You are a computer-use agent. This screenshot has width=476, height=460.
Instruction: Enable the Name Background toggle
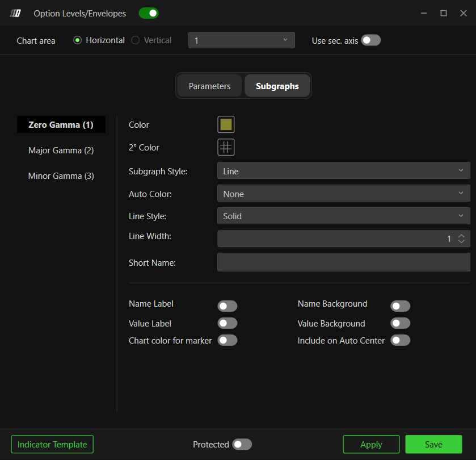click(x=400, y=306)
